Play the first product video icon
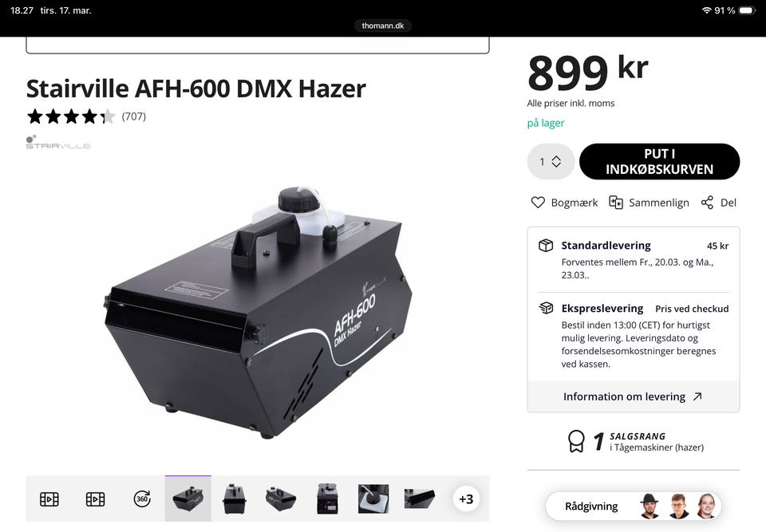 pos(49,499)
